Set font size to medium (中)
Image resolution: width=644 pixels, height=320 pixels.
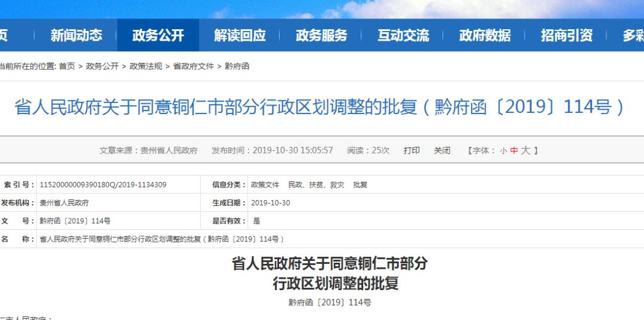click(513, 151)
